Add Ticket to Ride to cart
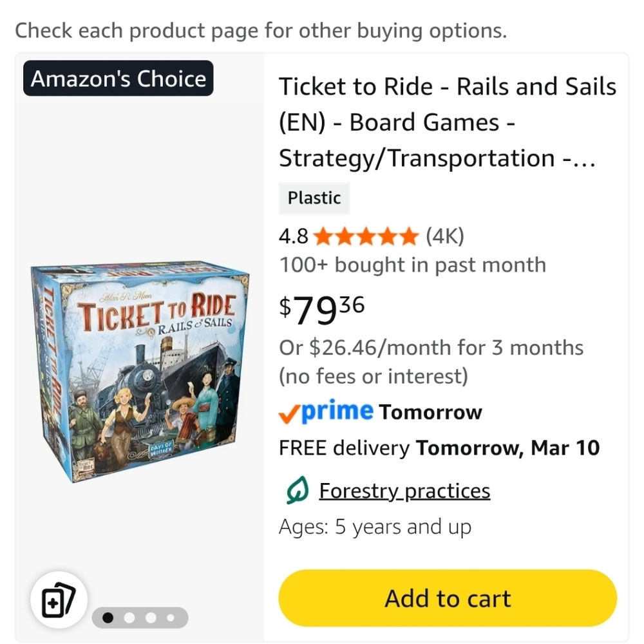This screenshot has width=644, height=644. click(x=448, y=598)
